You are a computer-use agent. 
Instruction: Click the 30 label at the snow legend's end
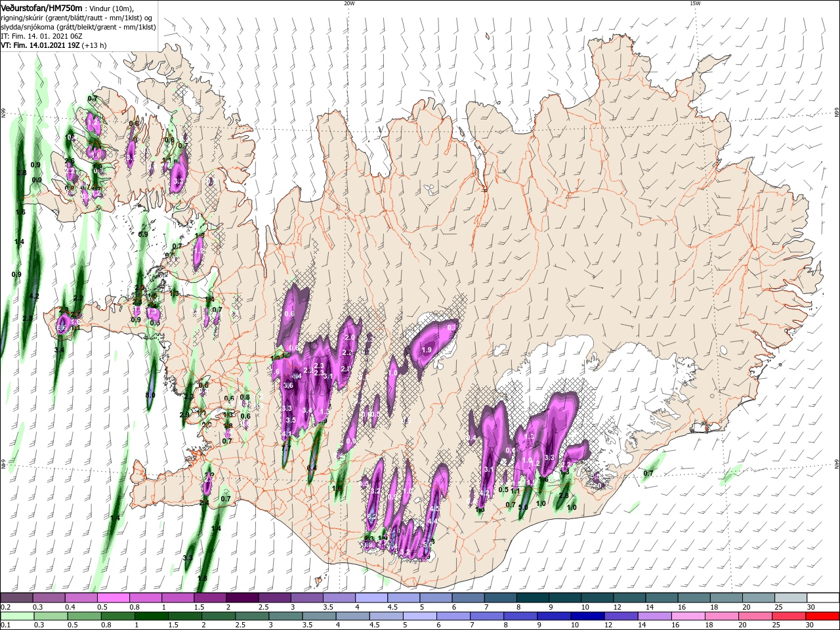point(811,607)
